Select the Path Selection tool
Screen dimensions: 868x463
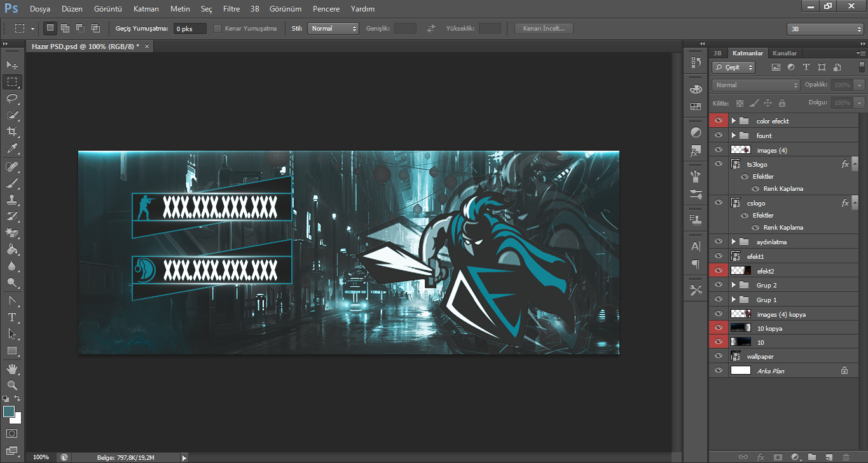[12, 333]
